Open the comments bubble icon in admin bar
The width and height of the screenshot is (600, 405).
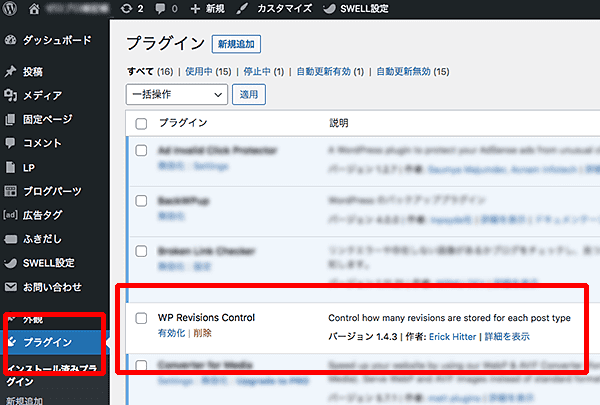160,9
